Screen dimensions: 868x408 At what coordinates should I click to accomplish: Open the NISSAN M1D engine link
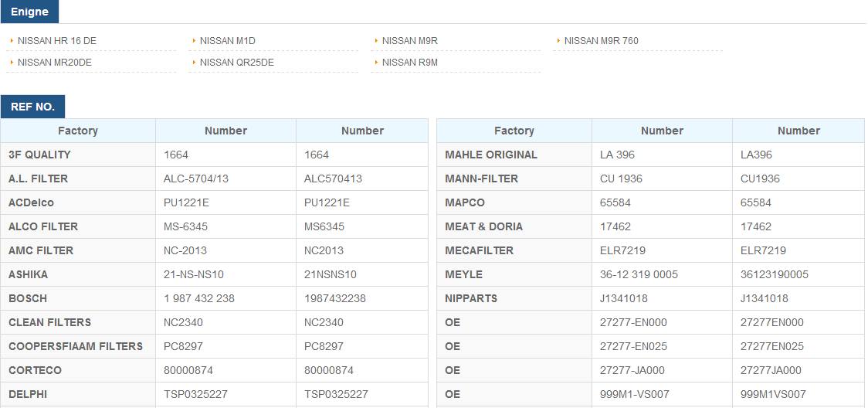point(228,40)
